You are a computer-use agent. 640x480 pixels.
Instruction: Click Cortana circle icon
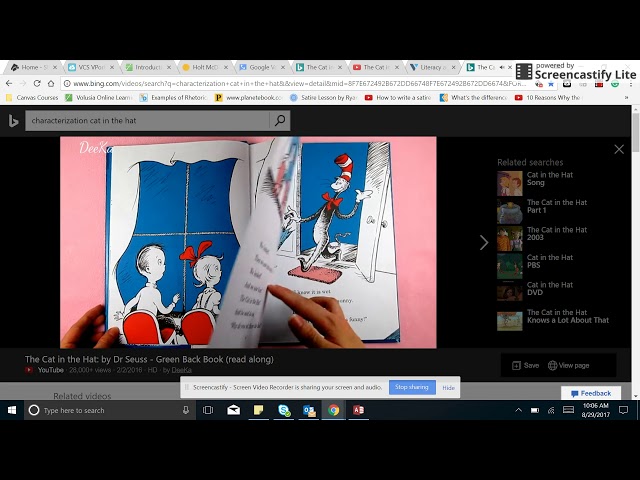(34, 410)
